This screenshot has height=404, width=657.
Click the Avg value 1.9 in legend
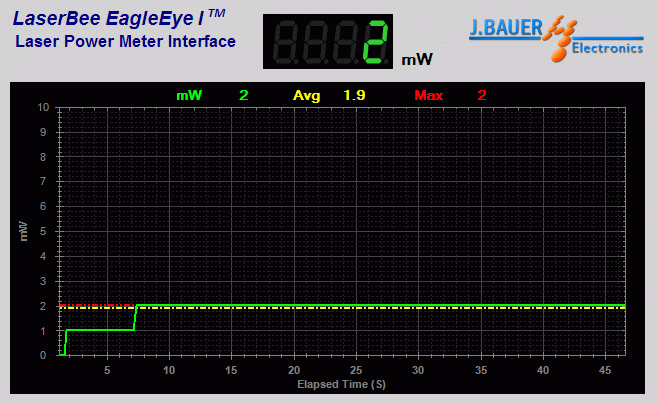(x=354, y=95)
